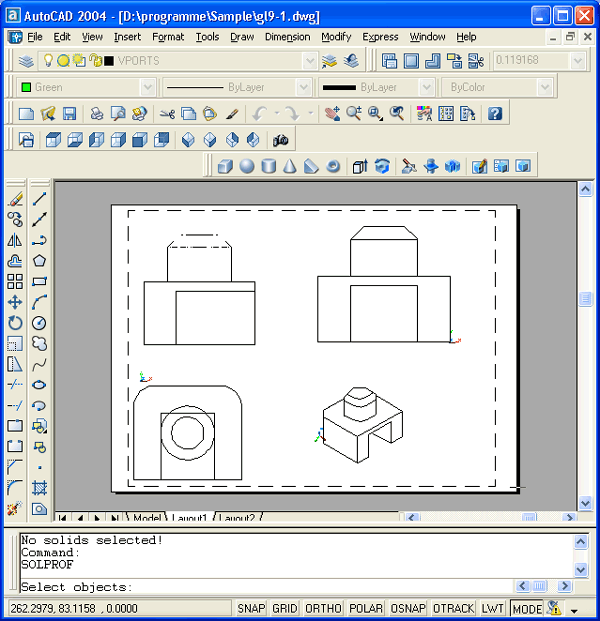This screenshot has width=600, height=621.
Task: Toggle SNAP mode in status bar
Action: [x=251, y=608]
